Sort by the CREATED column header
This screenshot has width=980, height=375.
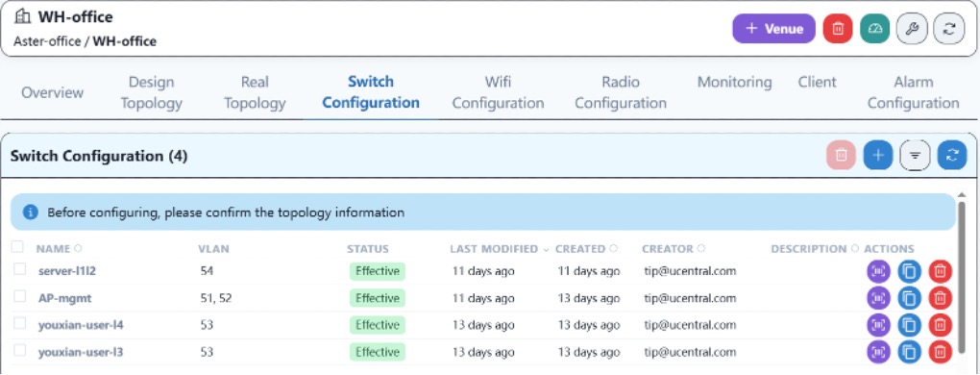586,249
